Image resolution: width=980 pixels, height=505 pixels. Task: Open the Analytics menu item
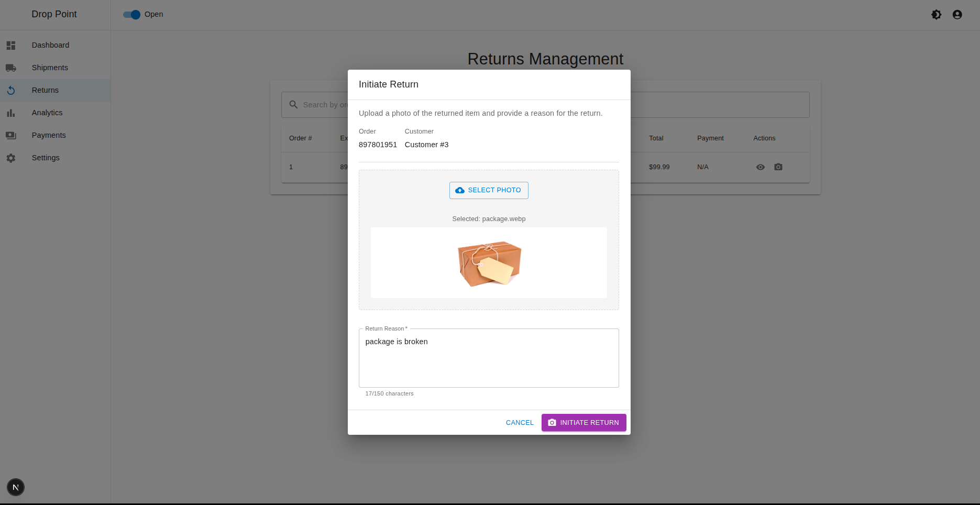pyautogui.click(x=47, y=113)
